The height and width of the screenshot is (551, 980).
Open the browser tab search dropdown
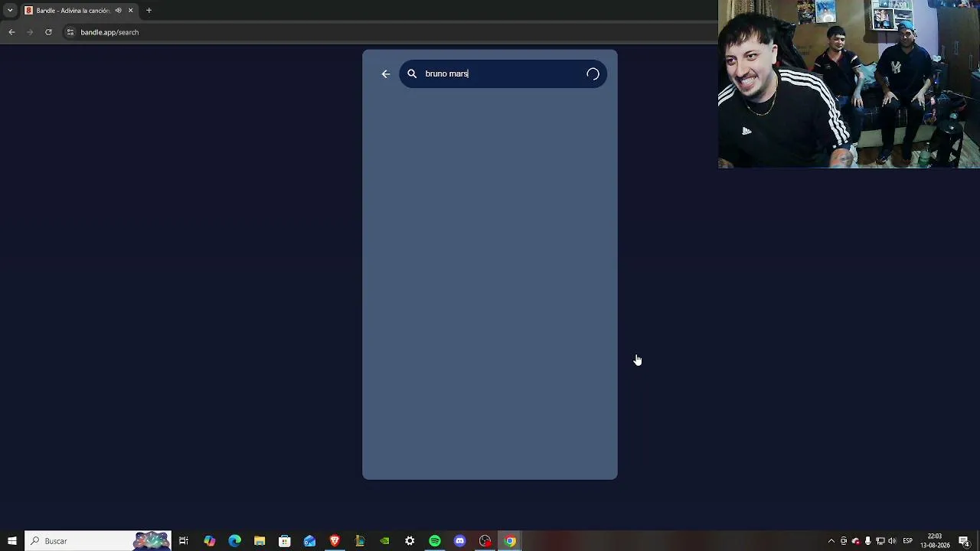point(10,11)
